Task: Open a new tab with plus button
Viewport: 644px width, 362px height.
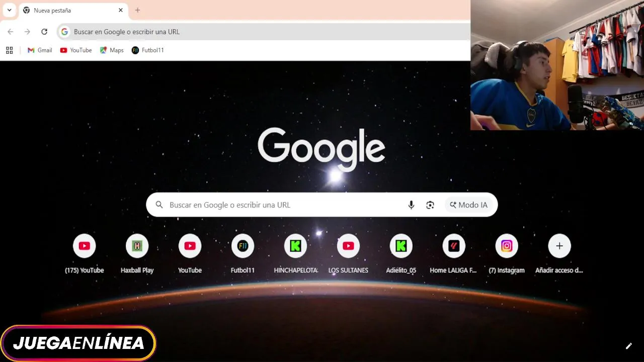Action: click(137, 10)
